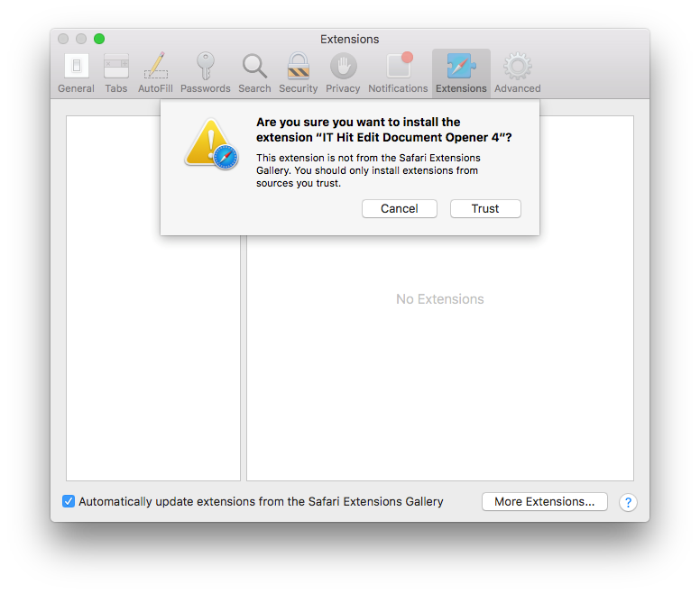Click the 'No Extensions' placeholder text
700x594 pixels.
click(439, 298)
